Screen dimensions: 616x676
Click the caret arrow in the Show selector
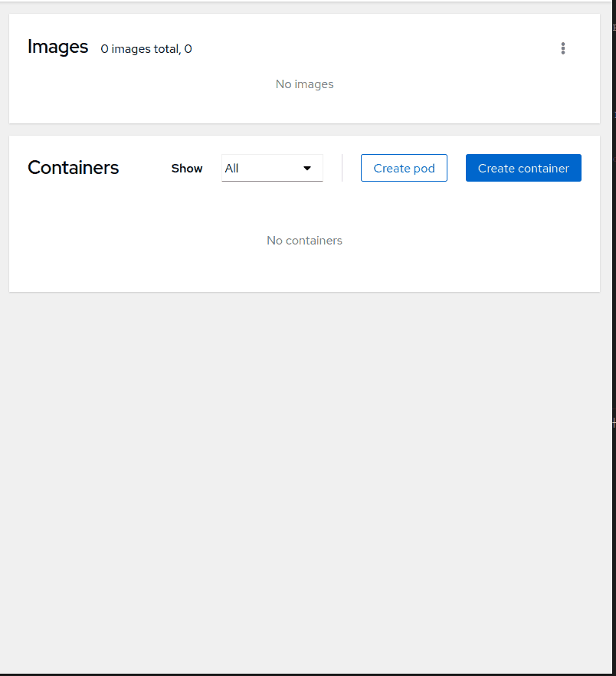[307, 169]
